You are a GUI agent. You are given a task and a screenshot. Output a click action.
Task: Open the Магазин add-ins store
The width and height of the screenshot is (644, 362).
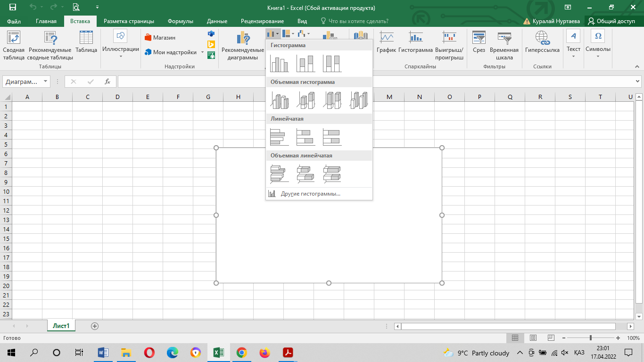pyautogui.click(x=160, y=37)
